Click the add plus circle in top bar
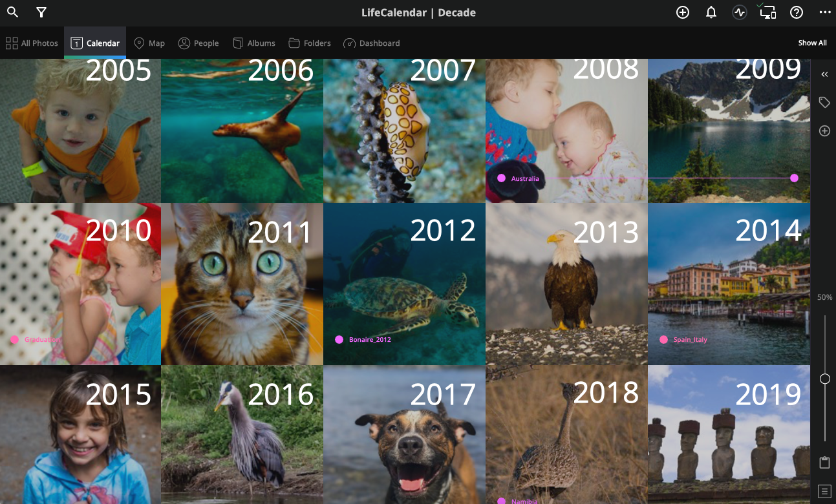 click(x=683, y=12)
